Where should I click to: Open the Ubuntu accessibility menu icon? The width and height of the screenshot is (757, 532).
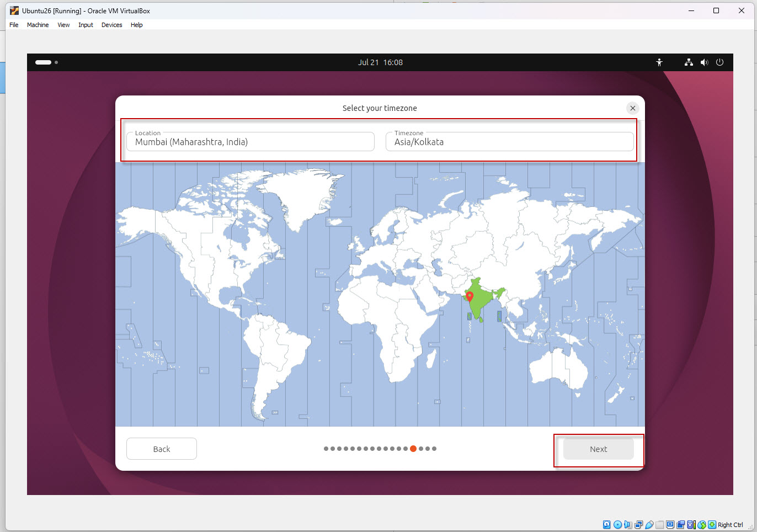(659, 62)
